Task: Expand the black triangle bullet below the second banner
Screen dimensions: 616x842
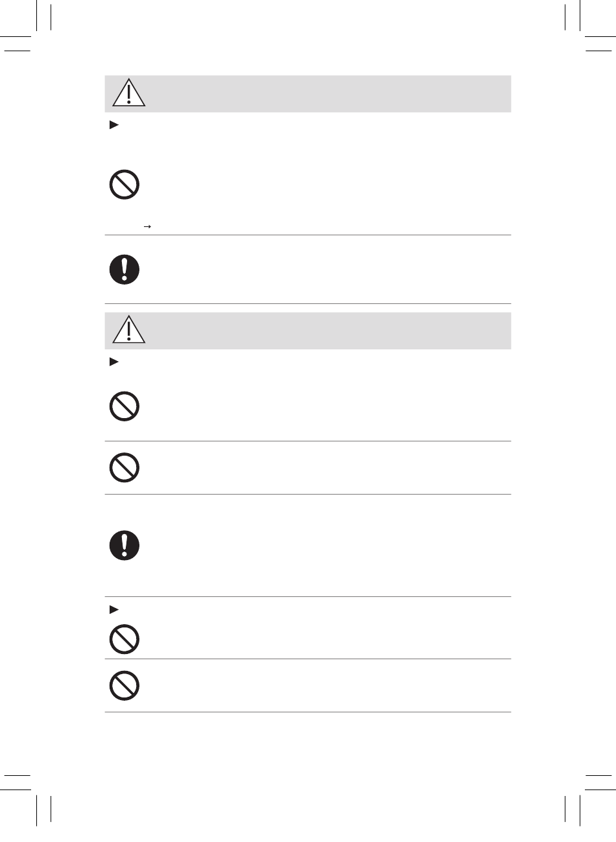Action: [x=112, y=362]
